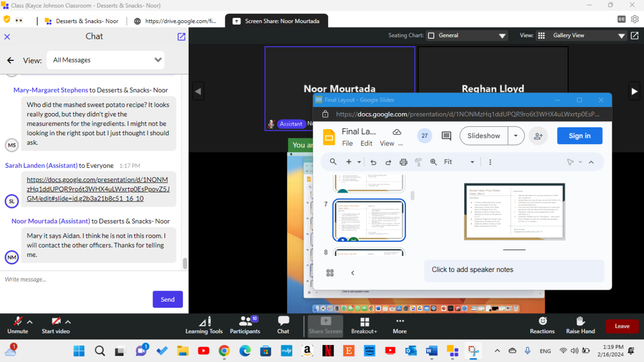Raise Hand in the class
The height and width of the screenshot is (362, 644).
pyautogui.click(x=581, y=326)
